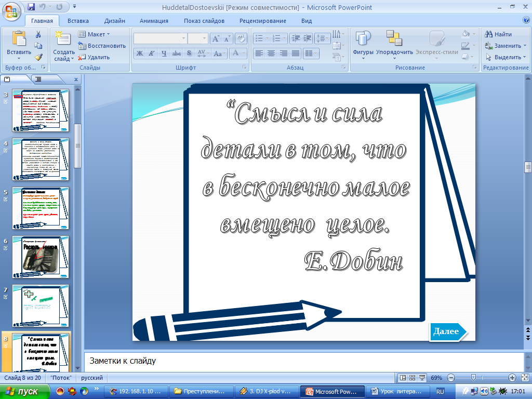Justify the text alignment
532x399 pixels.
[x=296, y=54]
